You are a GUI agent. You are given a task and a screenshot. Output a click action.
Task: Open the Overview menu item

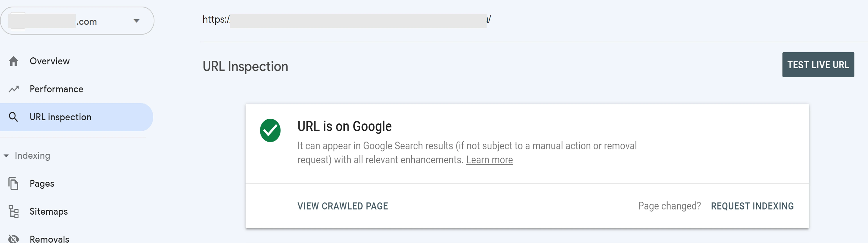click(x=50, y=61)
